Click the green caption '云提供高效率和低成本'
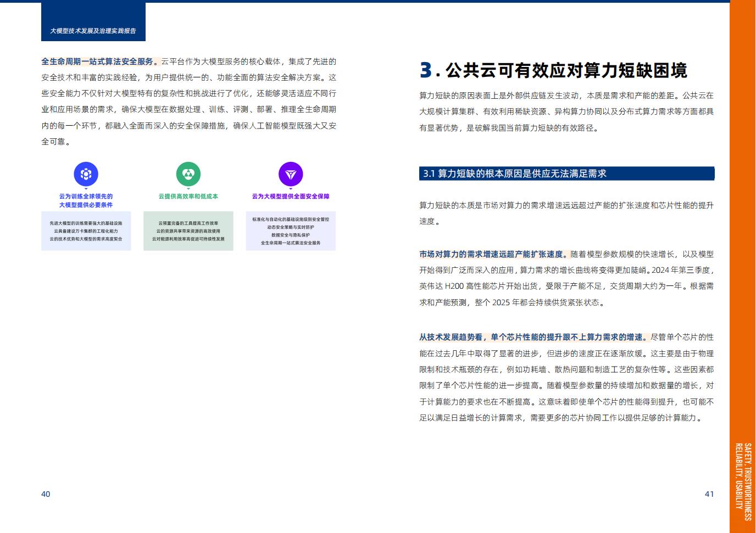 point(188,196)
